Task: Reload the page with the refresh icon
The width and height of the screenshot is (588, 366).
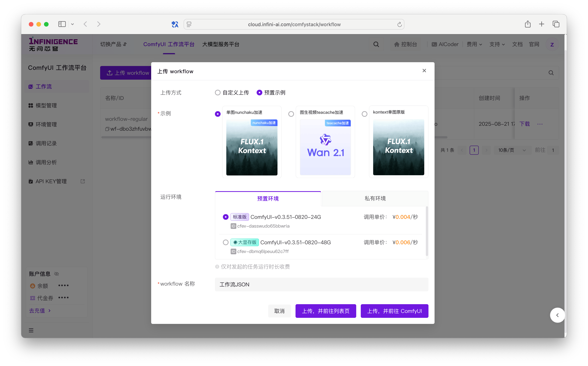Action: coord(399,24)
